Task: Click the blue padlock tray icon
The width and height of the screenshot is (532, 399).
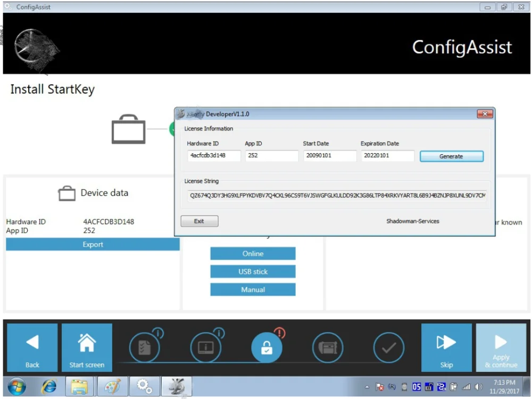Action: coord(429,387)
